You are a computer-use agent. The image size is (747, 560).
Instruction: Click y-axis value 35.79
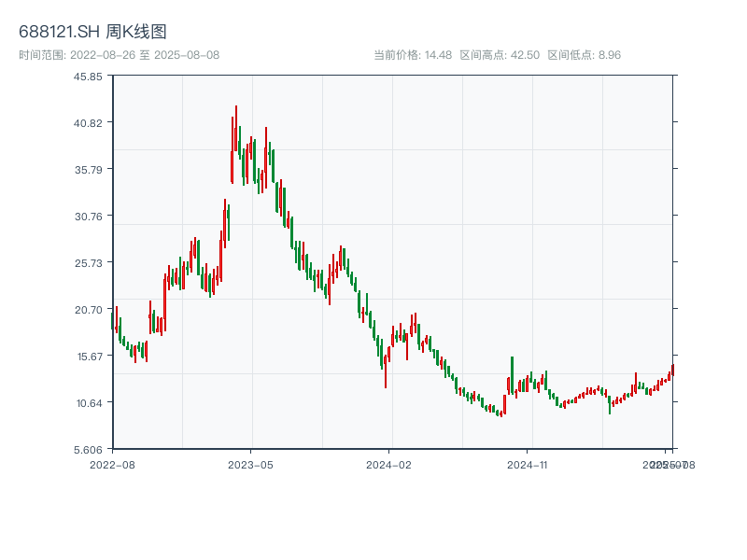(x=88, y=170)
